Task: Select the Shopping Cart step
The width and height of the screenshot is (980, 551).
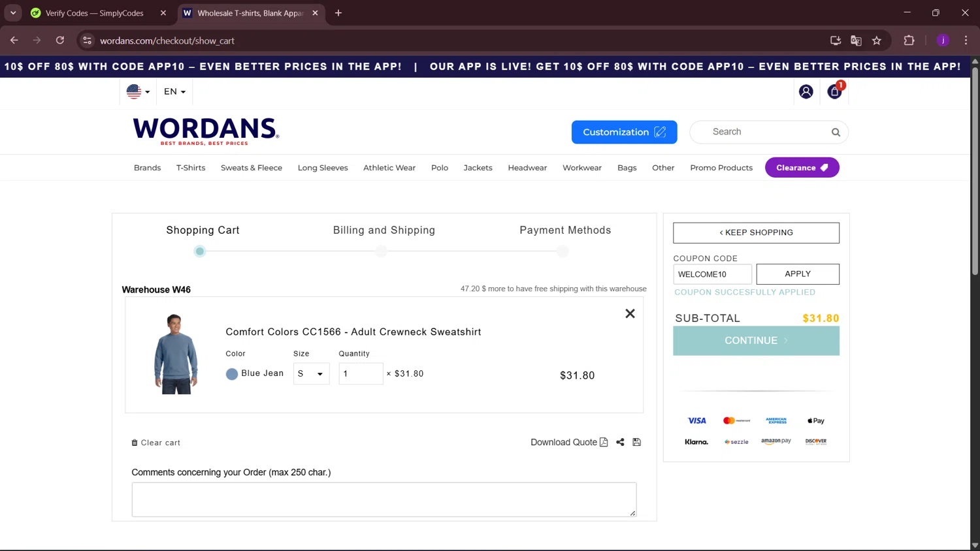Action: 203,230
